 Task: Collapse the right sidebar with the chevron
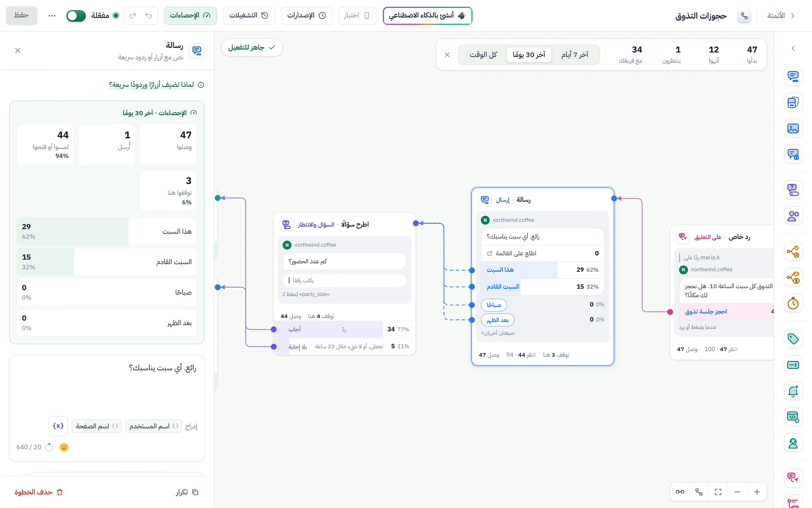[x=793, y=48]
